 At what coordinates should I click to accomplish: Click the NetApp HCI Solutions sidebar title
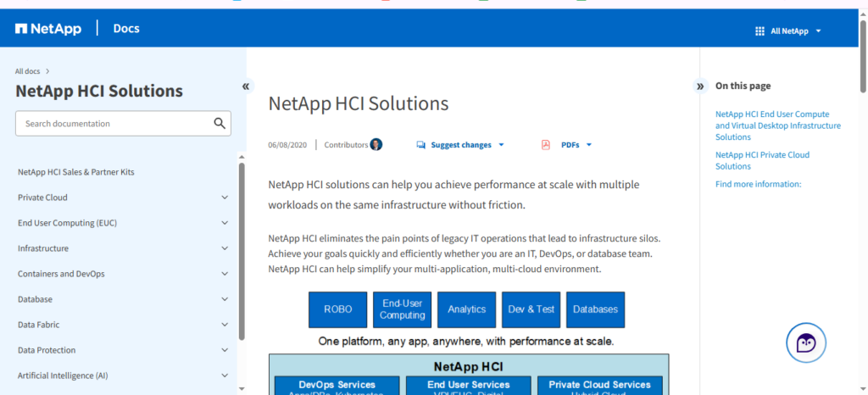pos(99,91)
